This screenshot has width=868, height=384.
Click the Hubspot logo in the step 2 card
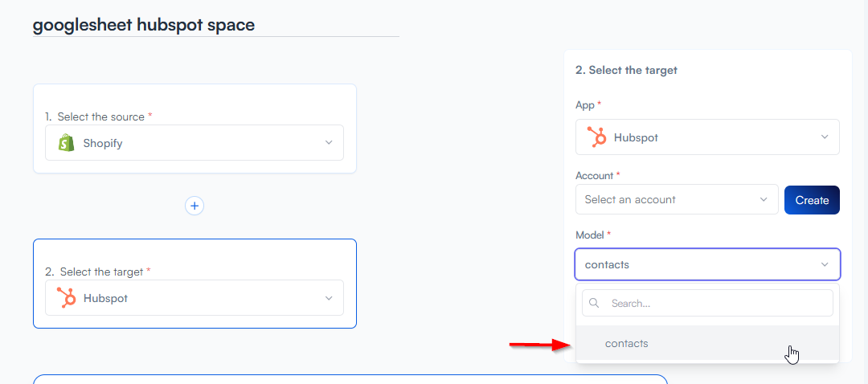[x=66, y=298]
